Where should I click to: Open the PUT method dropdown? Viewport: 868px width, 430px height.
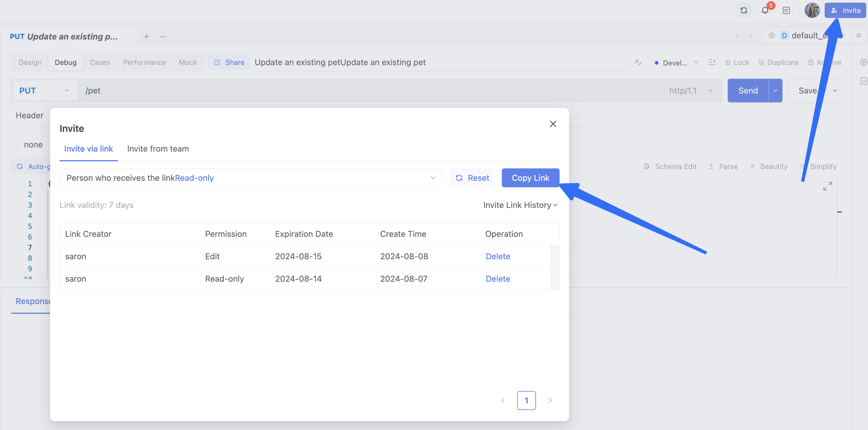44,91
